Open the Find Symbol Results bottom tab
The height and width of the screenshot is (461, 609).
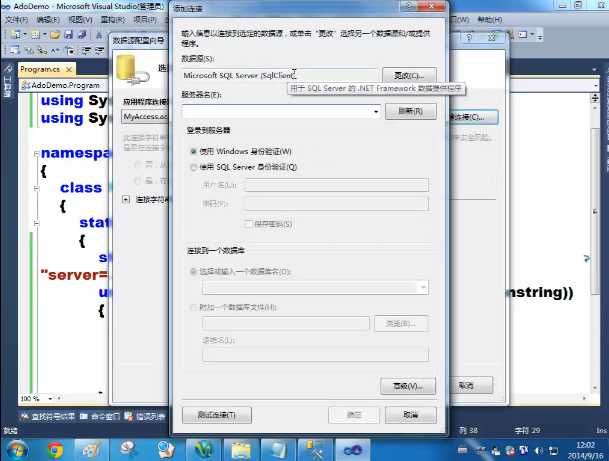pyautogui.click(x=48, y=417)
